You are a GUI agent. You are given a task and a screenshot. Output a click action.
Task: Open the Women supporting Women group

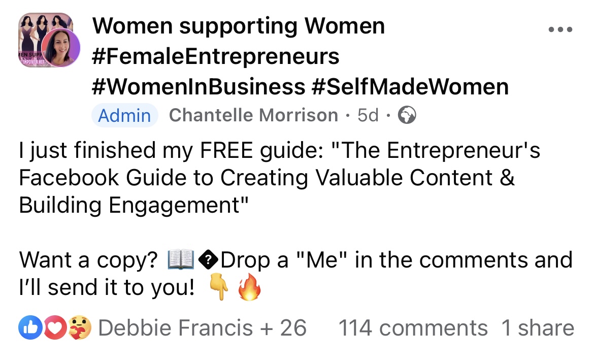point(239,26)
